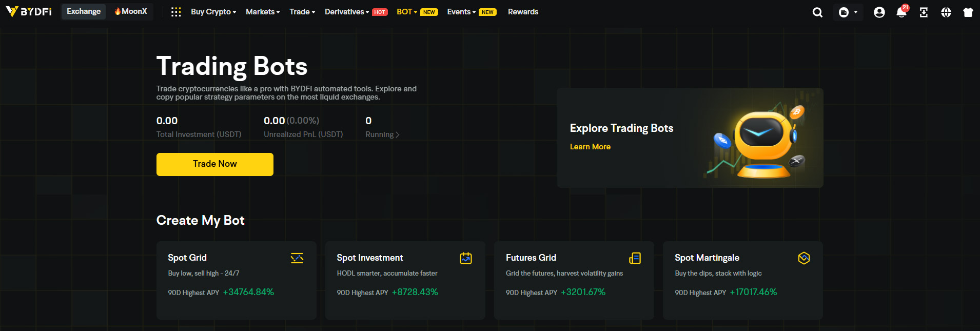Follow the Learn More link
Viewport: 980px width, 331px height.
pyautogui.click(x=590, y=147)
